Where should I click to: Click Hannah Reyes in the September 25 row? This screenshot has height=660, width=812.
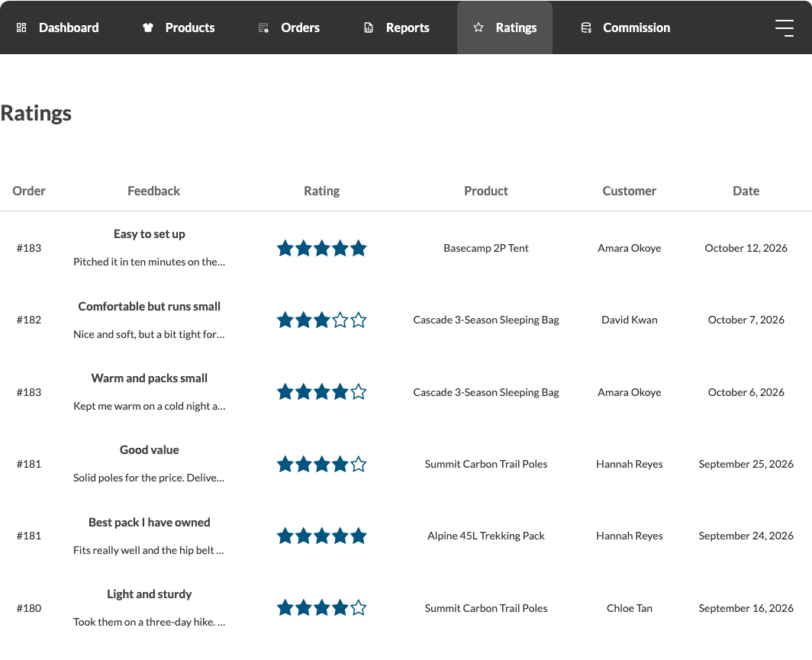click(629, 464)
